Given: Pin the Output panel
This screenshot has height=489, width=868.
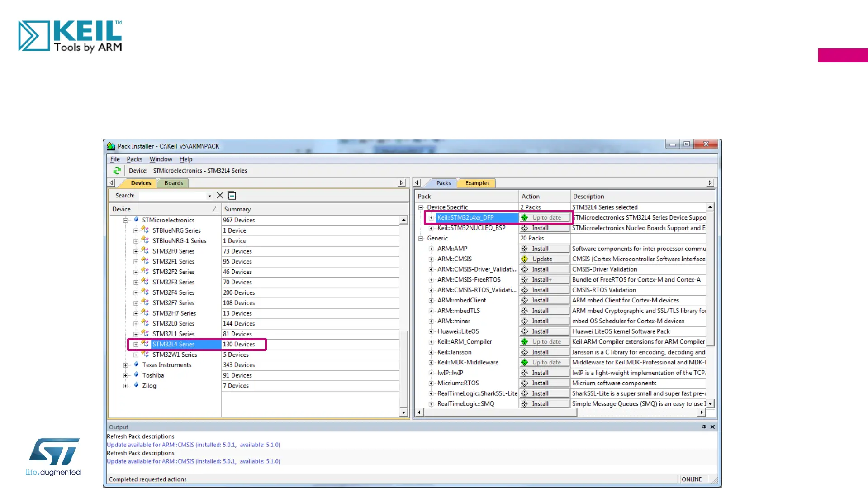Looking at the screenshot, I should coord(704,427).
